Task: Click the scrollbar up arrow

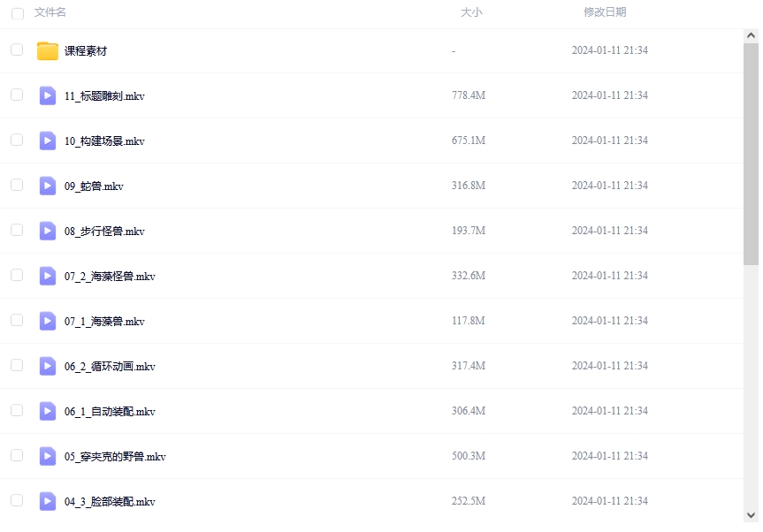Action: click(x=751, y=36)
